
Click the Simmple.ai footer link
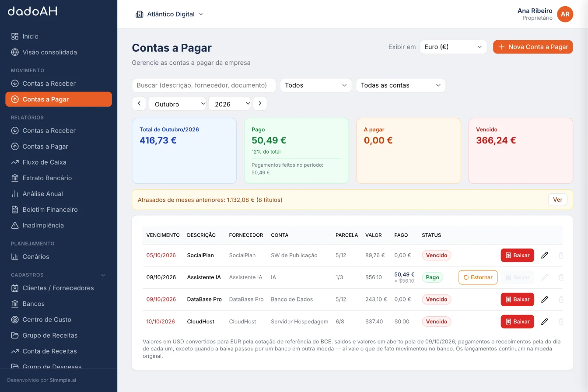pos(63,380)
